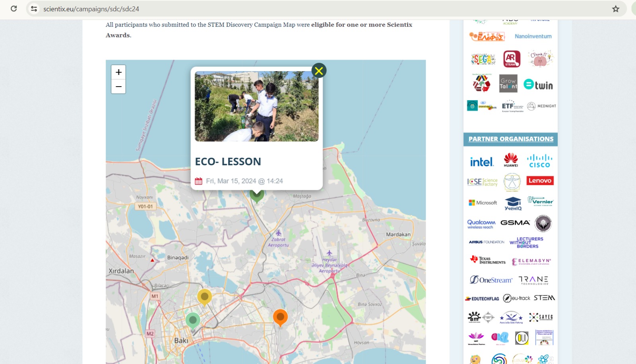
Task: Click the Lenovo logo
Action: pos(540,180)
